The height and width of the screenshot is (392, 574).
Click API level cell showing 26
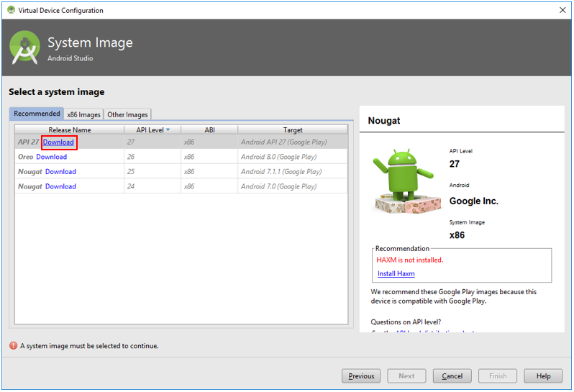tap(152, 157)
